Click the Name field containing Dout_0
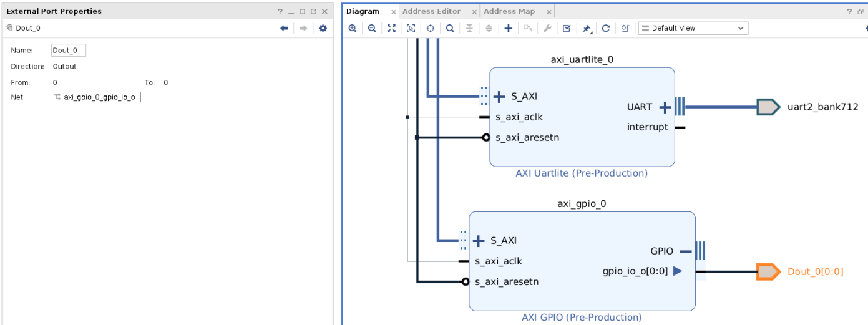 click(x=68, y=51)
